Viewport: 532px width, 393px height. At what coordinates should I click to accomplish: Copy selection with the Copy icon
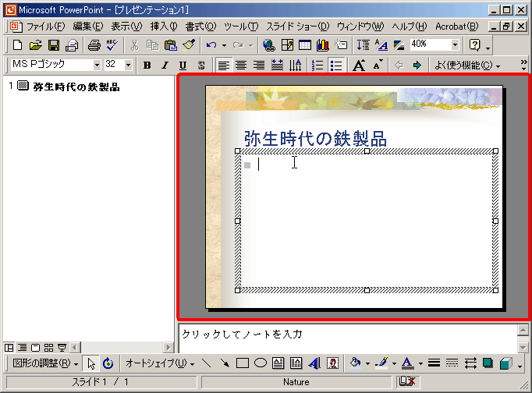click(152, 45)
